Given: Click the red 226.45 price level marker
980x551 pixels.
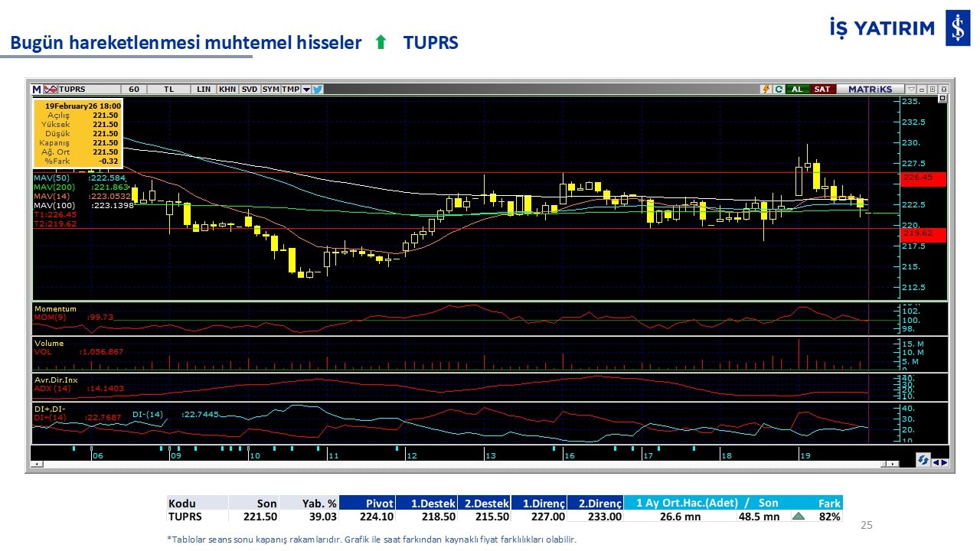Looking at the screenshot, I should 923,178.
